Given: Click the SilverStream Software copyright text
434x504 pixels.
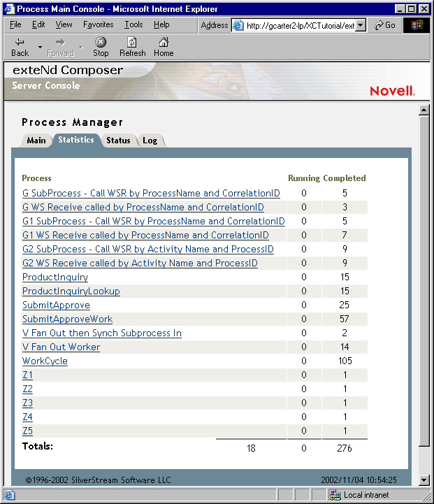Looking at the screenshot, I should [98, 480].
